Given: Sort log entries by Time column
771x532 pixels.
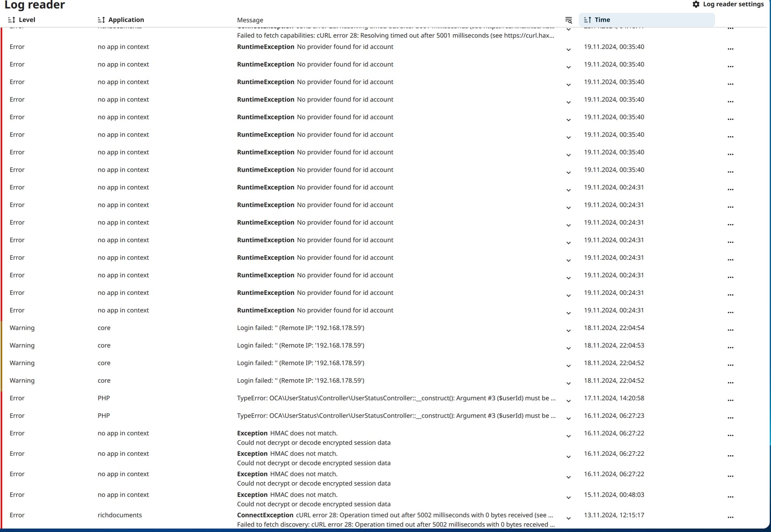Looking at the screenshot, I should [x=587, y=20].
